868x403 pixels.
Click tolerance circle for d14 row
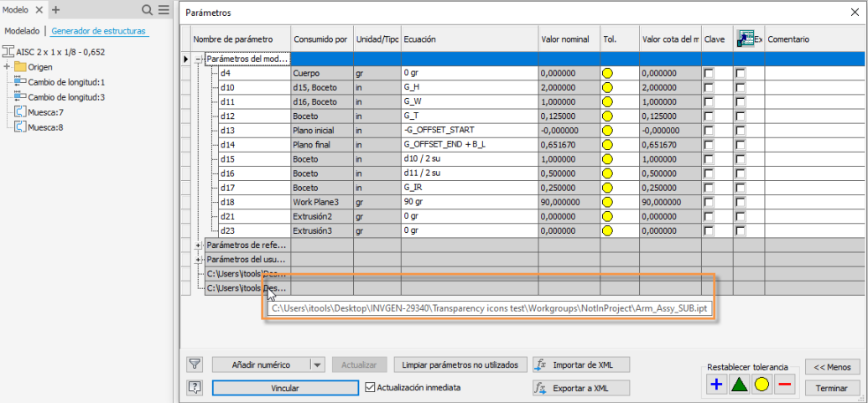coord(608,145)
